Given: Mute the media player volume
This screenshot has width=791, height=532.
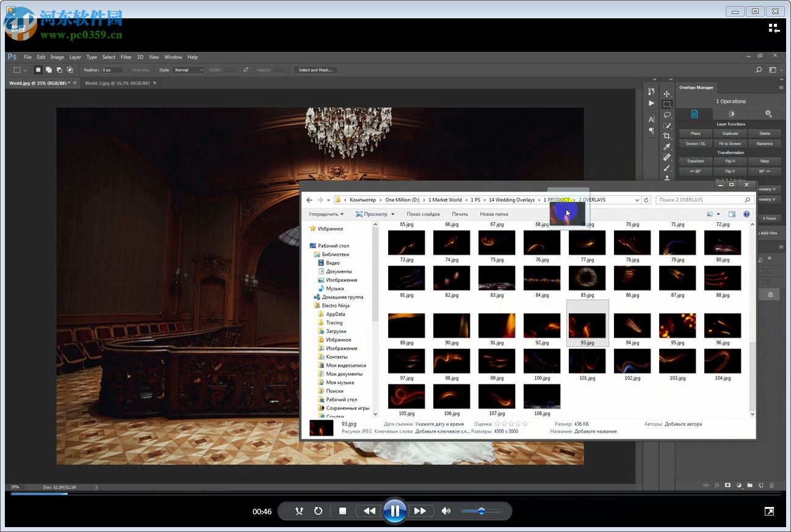Looking at the screenshot, I should point(446,511).
